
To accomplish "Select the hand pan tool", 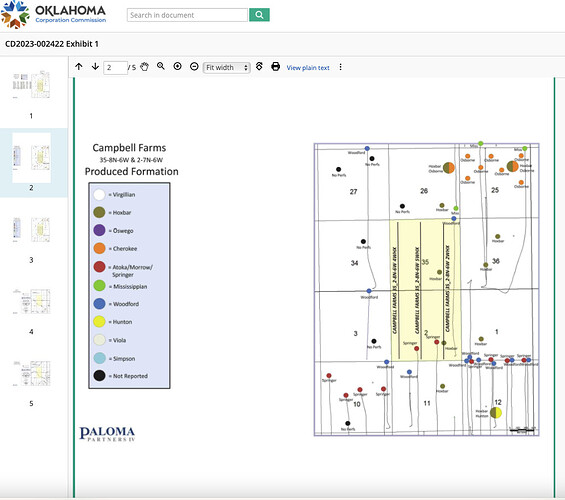I will click(144, 67).
